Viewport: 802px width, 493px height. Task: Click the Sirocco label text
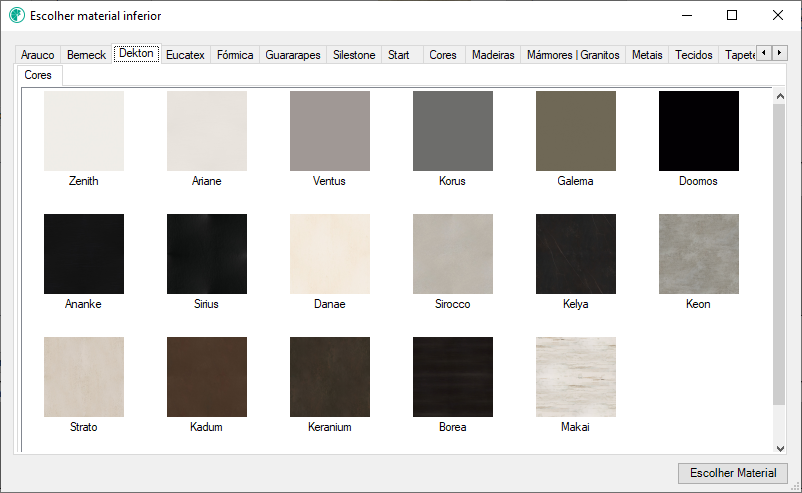tap(453, 304)
